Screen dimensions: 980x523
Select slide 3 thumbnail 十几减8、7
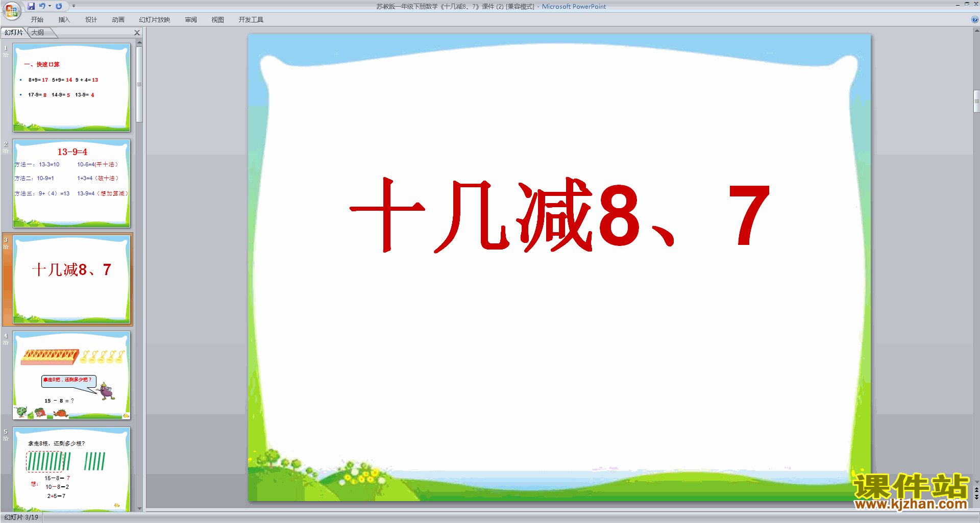pos(71,279)
